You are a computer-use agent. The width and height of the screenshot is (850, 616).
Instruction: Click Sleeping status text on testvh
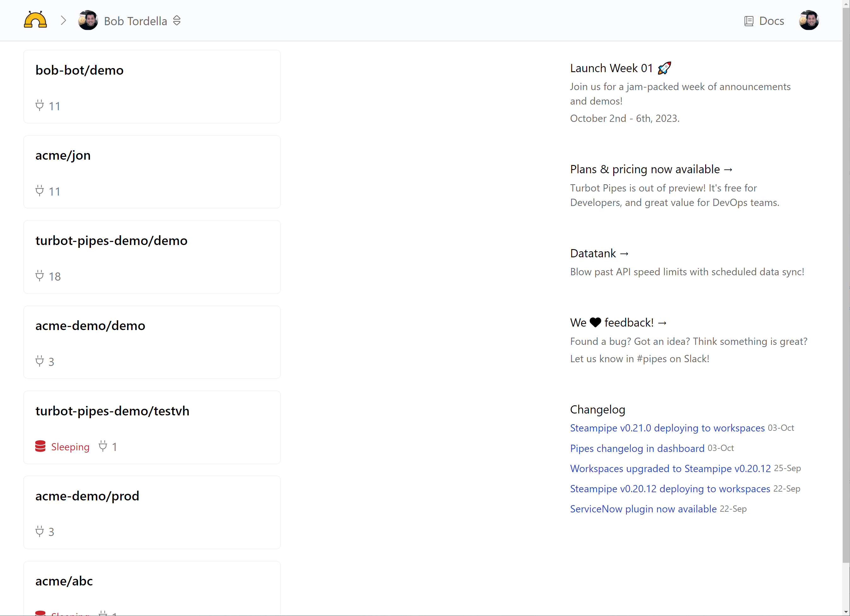71,447
